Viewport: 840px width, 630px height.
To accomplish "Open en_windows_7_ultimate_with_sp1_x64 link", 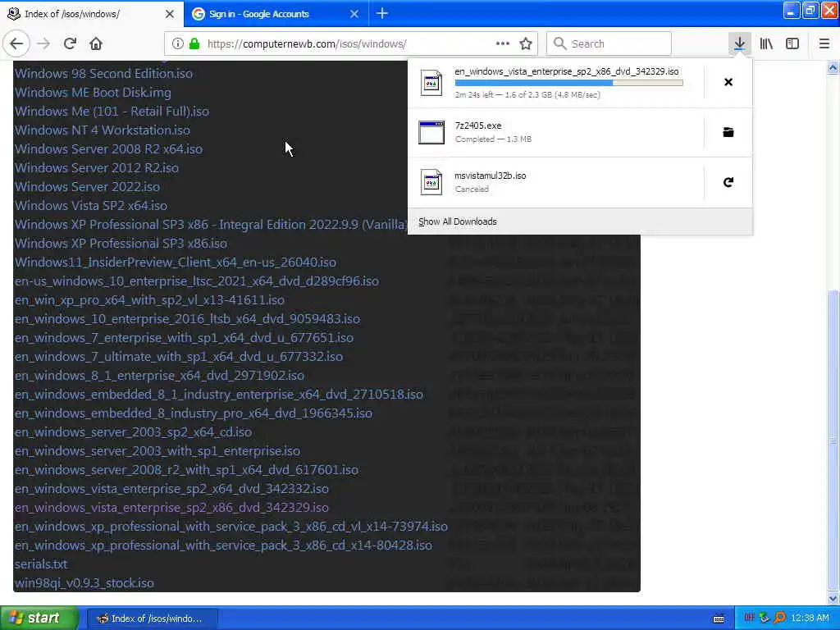I will pos(178,356).
